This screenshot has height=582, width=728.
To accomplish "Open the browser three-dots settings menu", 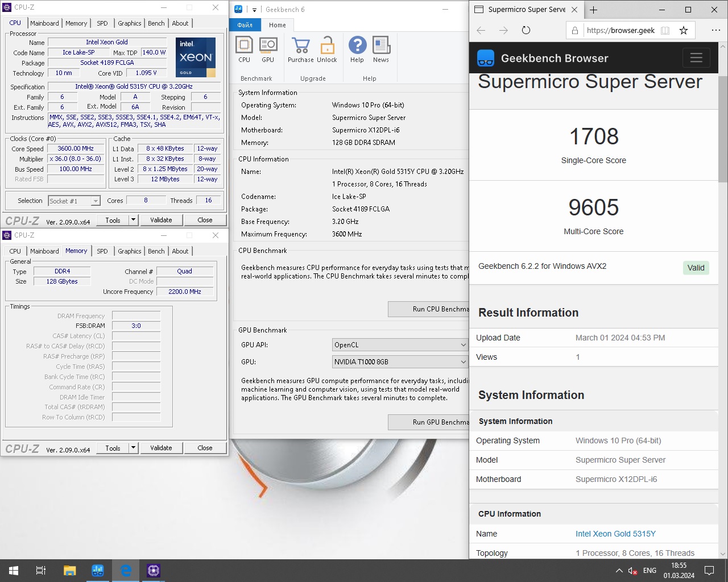I will pos(715,30).
